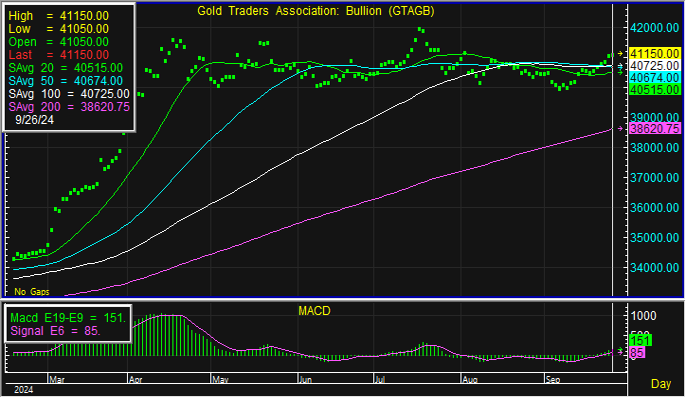Click the 42000.00 price axis label
The image size is (686, 398).
(654, 28)
